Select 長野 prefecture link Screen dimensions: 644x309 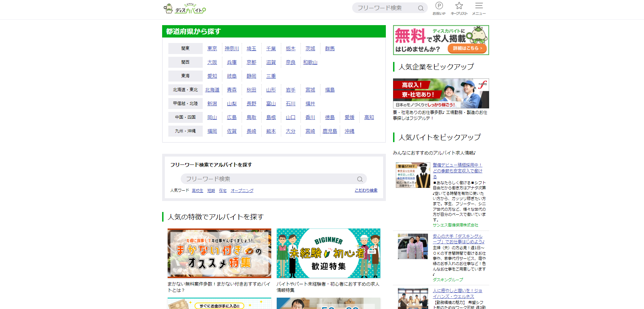[x=251, y=104]
